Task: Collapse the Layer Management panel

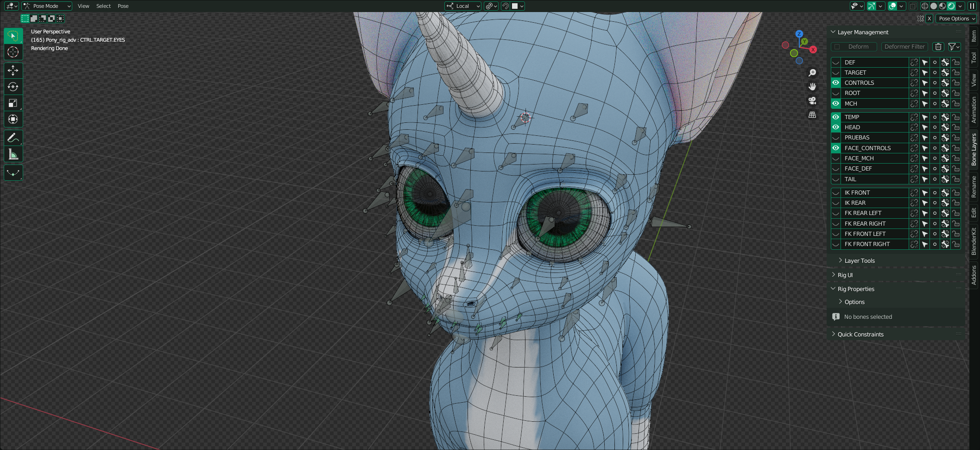Action: (833, 32)
